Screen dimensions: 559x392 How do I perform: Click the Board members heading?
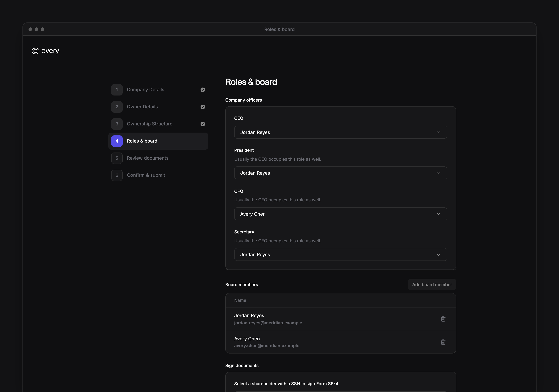242,285
